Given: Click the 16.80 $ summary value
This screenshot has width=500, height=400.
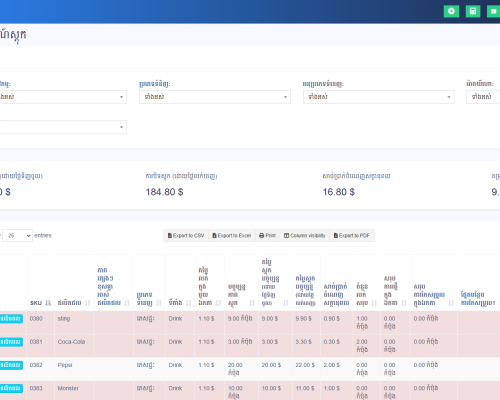Looking at the screenshot, I should [x=339, y=192].
